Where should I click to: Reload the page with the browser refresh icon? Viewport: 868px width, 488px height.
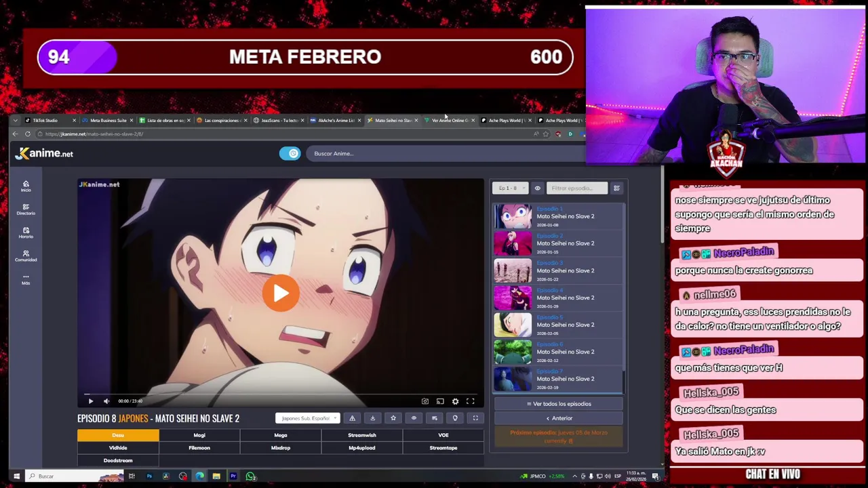[x=28, y=134]
